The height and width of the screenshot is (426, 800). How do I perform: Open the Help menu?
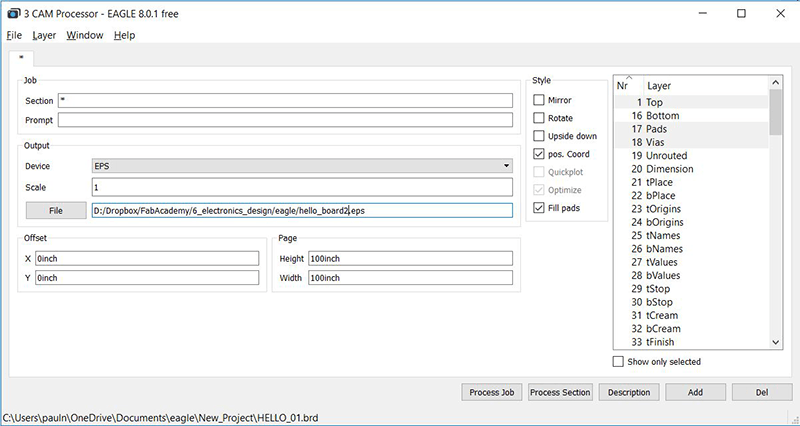124,35
